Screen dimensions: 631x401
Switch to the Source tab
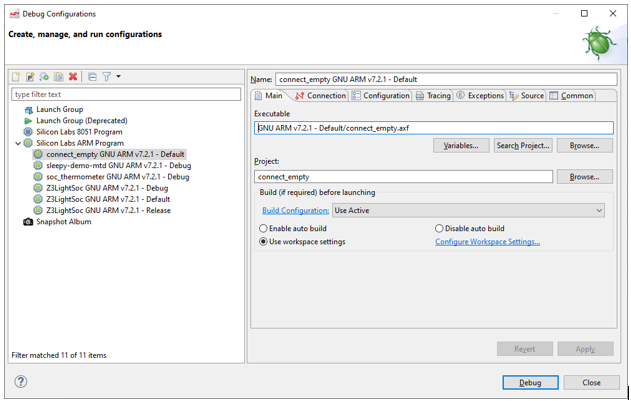click(x=526, y=96)
